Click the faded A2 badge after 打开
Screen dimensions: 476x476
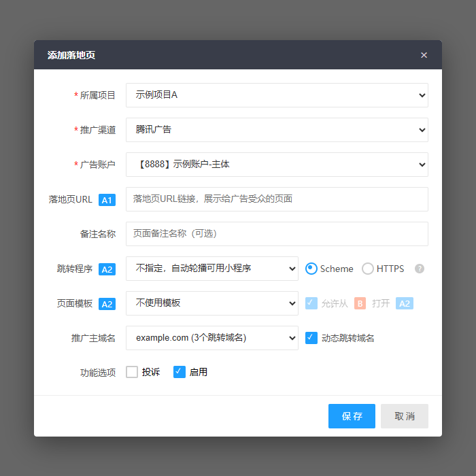[405, 303]
